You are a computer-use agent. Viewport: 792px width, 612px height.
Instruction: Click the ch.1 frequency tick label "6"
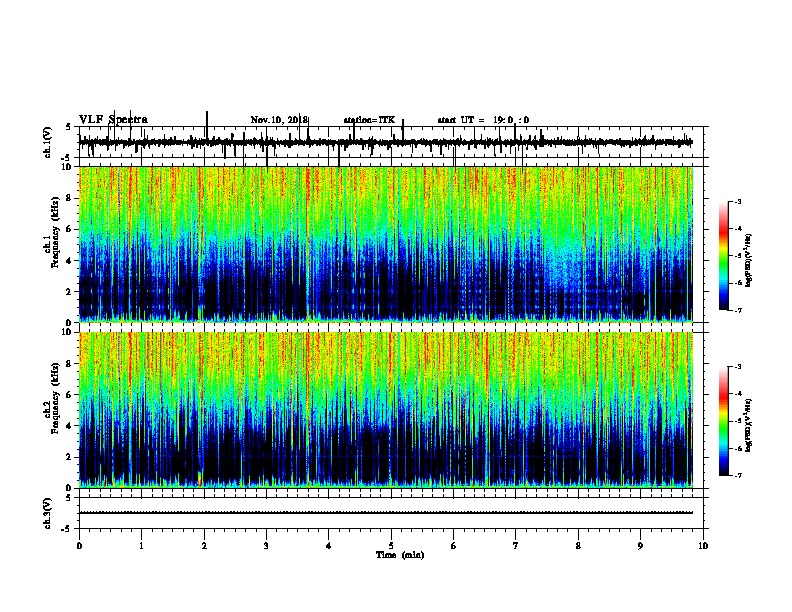[69, 229]
